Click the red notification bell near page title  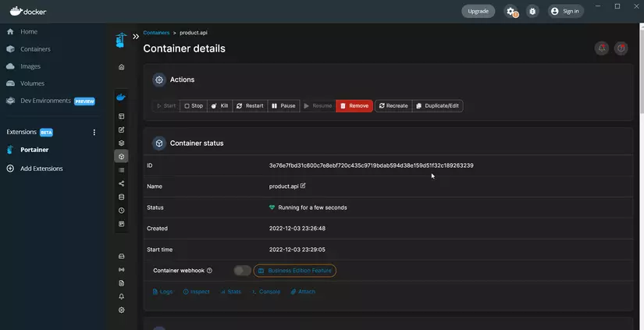point(602,48)
